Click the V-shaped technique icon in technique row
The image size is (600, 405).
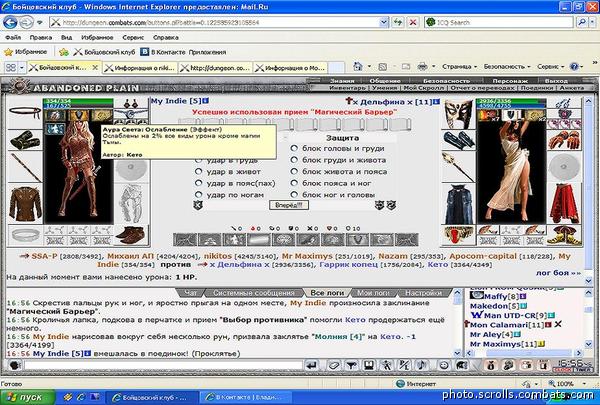357,240
